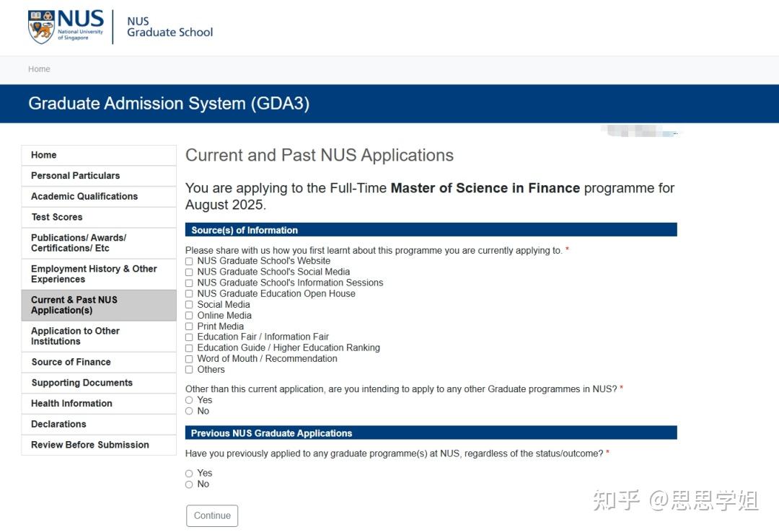Navigate to Test Scores in the sidebar
779x532 pixels.
click(56, 217)
